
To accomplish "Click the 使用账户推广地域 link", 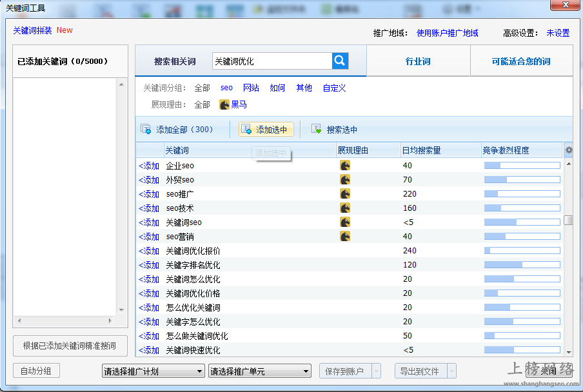I will (447, 33).
